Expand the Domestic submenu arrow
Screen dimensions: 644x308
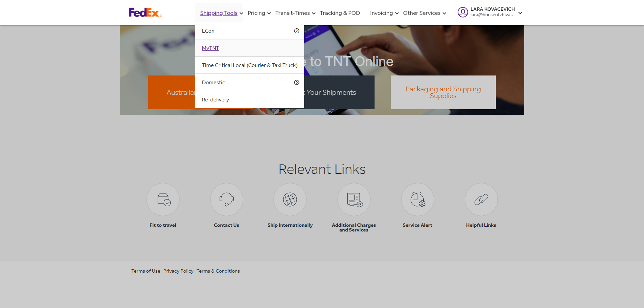pos(296,83)
